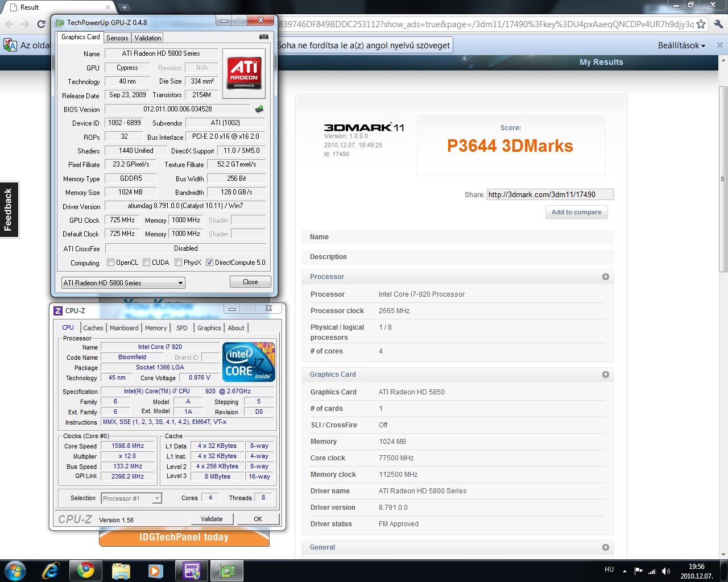Open Windows Media Player from the taskbar
This screenshot has width=728, height=582.
coord(156,571)
